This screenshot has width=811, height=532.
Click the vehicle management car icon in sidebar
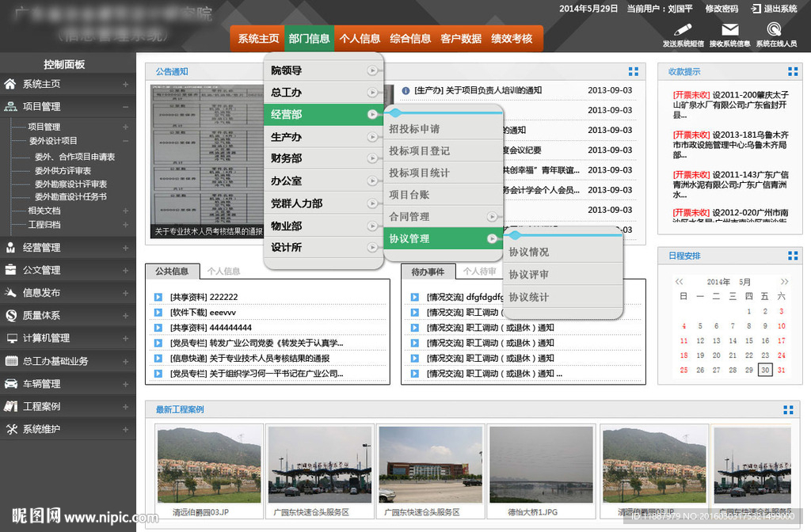click(x=11, y=384)
